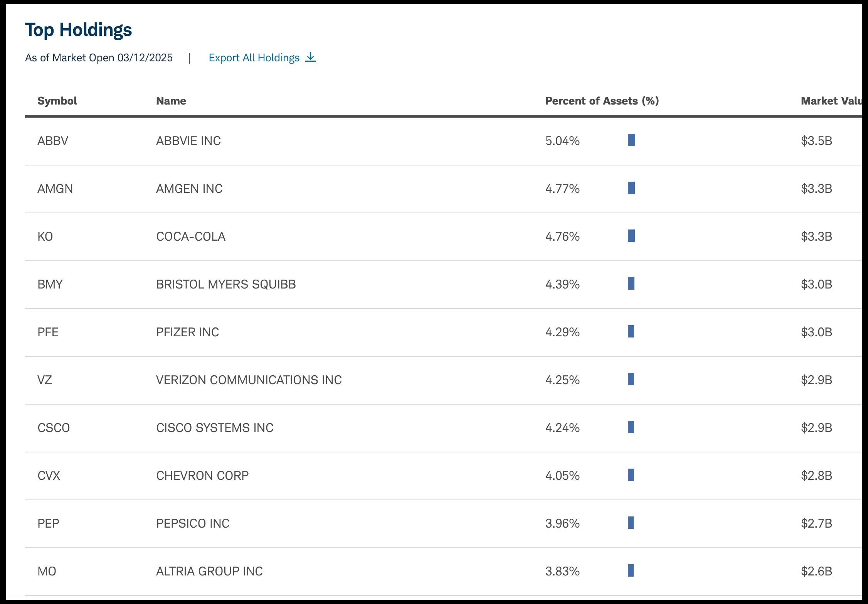Click the KO ticker symbol

pos(45,236)
